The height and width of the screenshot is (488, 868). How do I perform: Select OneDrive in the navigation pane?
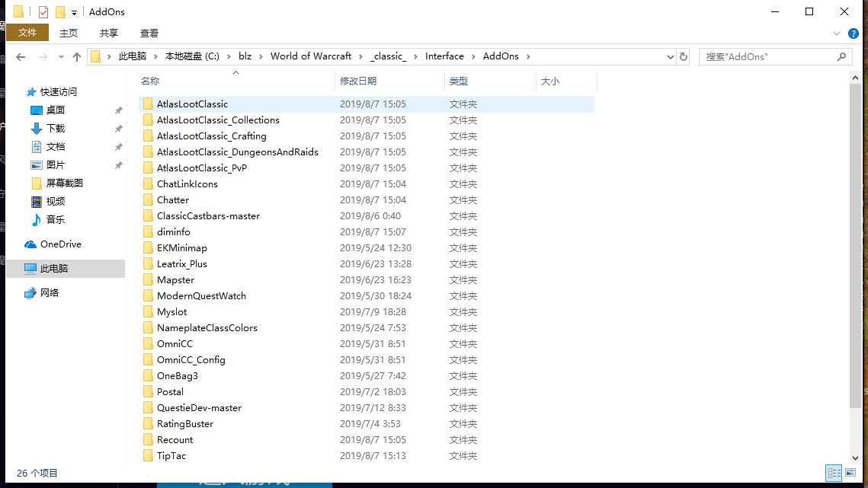(60, 244)
